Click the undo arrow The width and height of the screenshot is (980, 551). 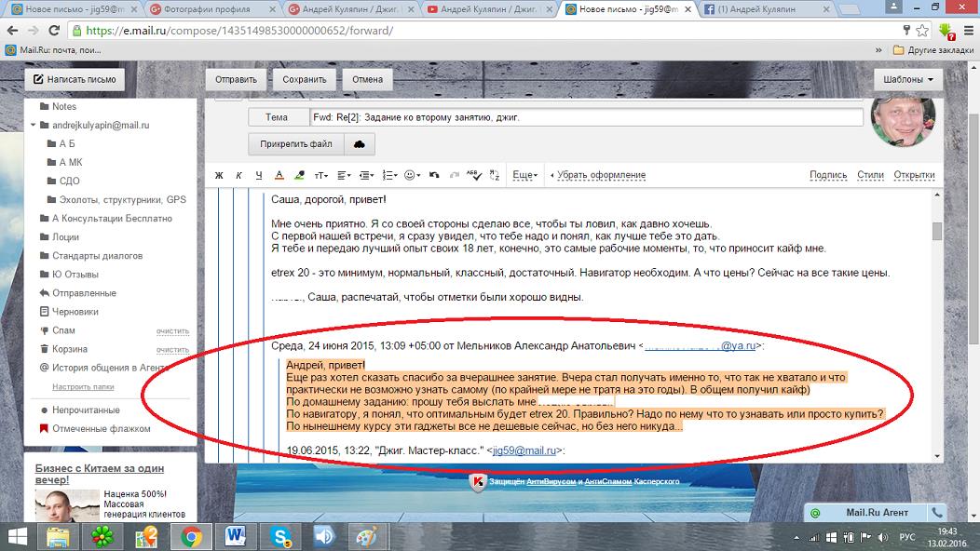click(434, 176)
